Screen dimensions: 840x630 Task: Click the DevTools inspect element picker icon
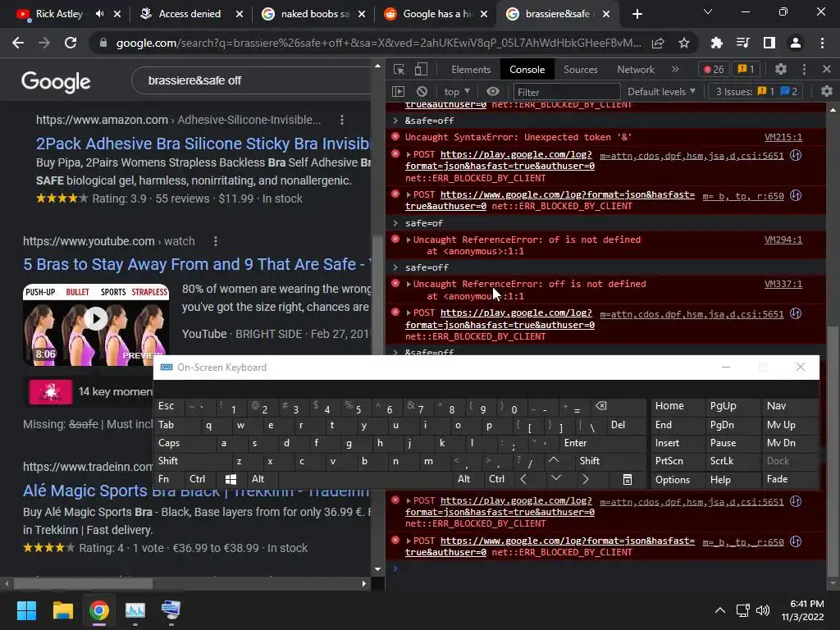(399, 69)
